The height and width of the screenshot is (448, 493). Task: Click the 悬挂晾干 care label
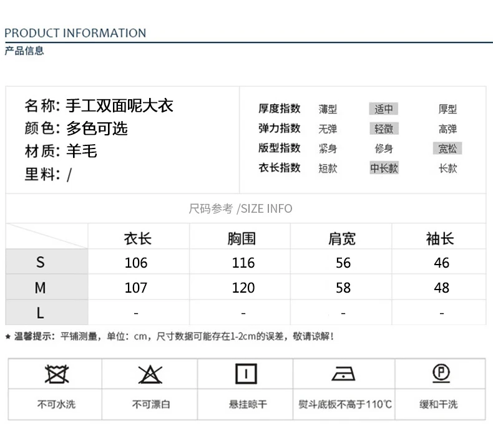click(248, 404)
